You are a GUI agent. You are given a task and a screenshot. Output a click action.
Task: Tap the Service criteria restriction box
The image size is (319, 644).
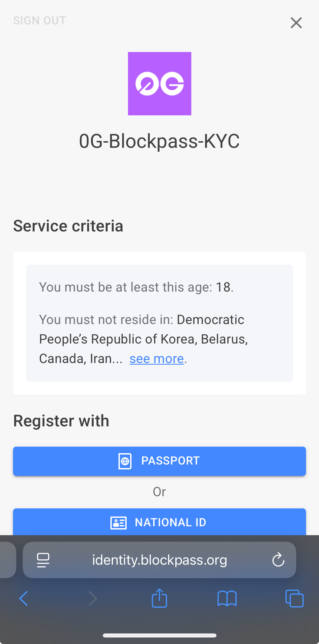click(159, 323)
